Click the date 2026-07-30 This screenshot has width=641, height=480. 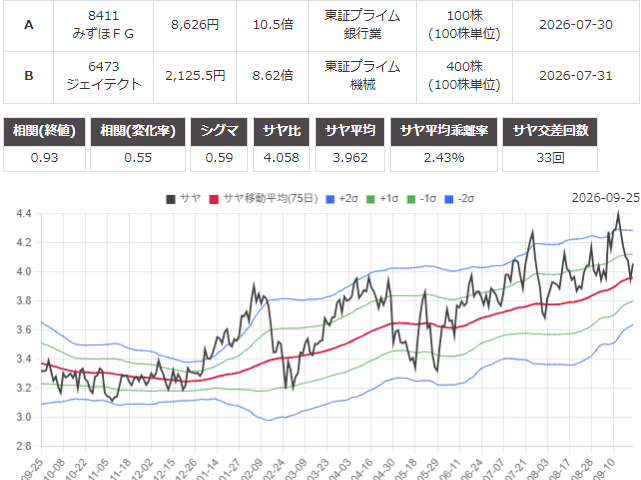click(x=576, y=25)
